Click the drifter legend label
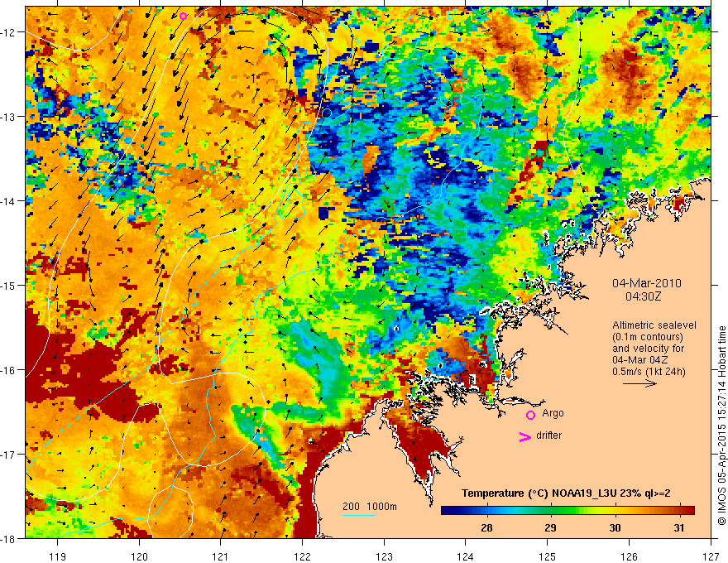The height and width of the screenshot is (563, 728). point(548,435)
